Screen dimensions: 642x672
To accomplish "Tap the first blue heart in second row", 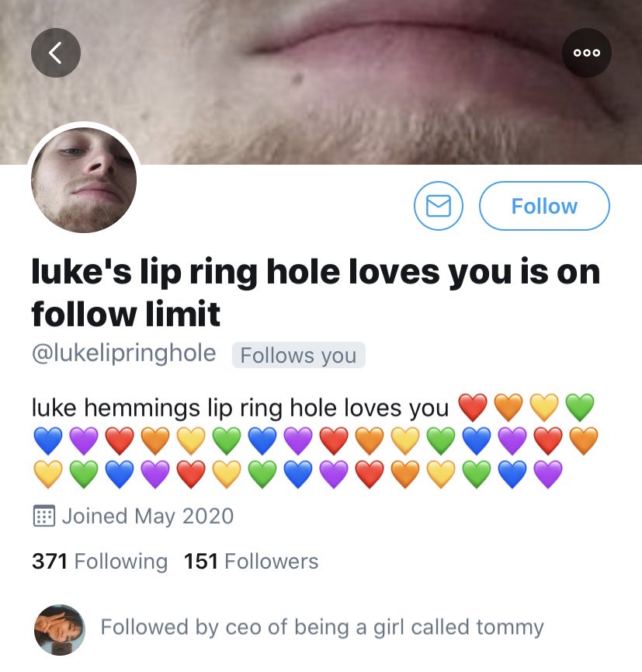I will click(x=48, y=440).
